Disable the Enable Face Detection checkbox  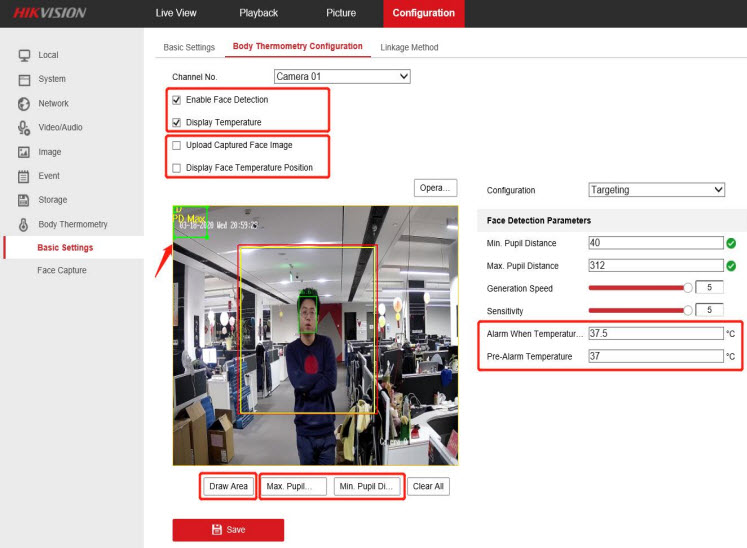177,100
